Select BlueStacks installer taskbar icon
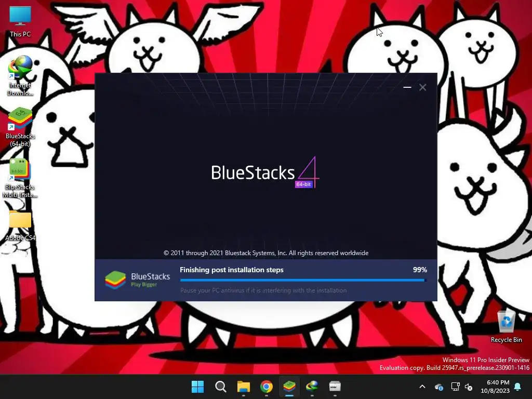 tap(289, 387)
